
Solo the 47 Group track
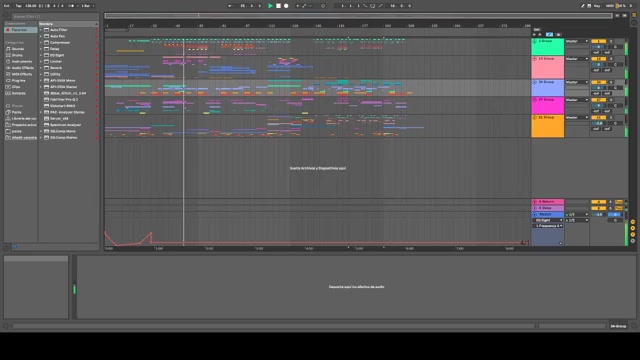click(x=611, y=100)
